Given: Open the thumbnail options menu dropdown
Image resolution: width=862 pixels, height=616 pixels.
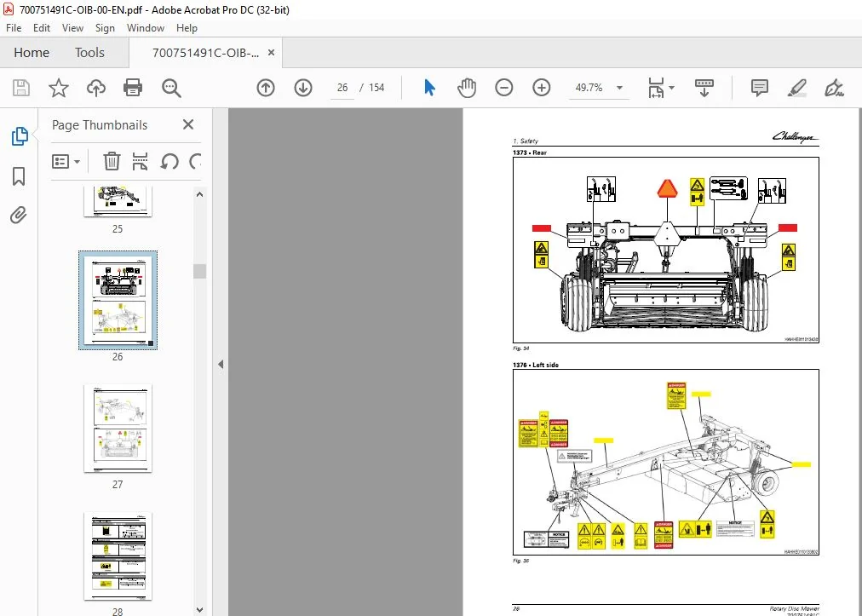Looking at the screenshot, I should coord(66,162).
